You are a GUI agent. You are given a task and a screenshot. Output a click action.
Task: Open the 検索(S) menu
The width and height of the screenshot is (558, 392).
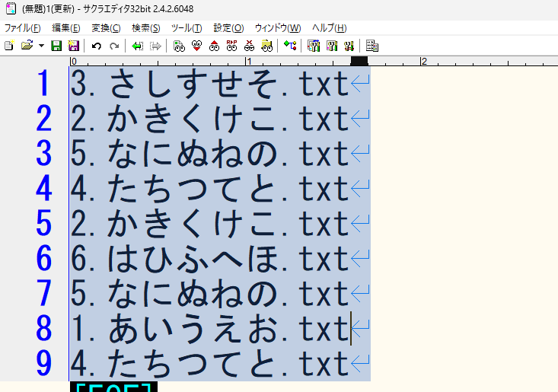pyautogui.click(x=146, y=27)
